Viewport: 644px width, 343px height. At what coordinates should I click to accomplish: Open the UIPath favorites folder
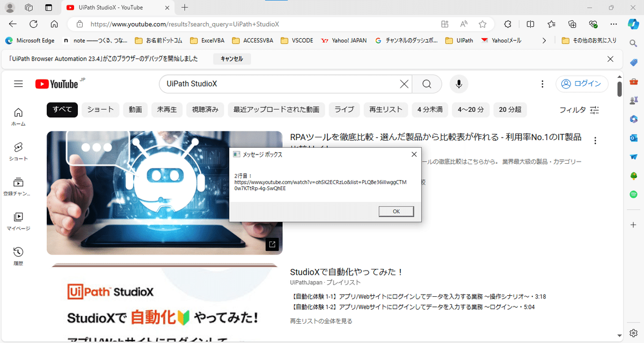[459, 40]
